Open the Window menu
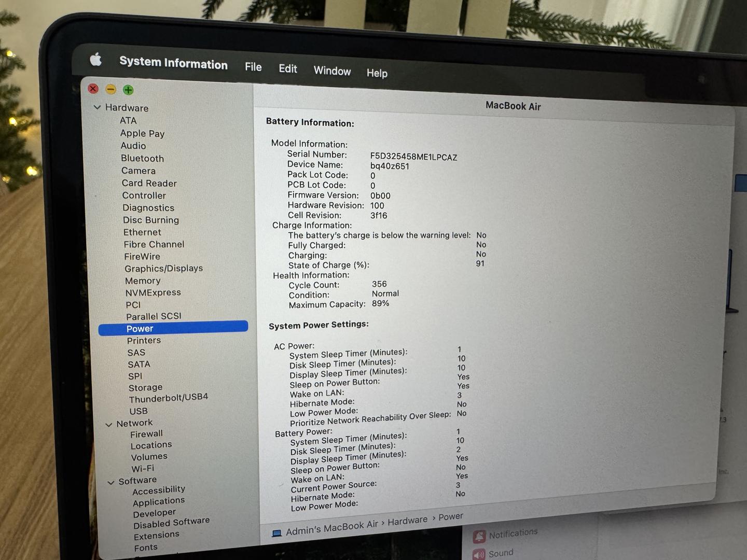The width and height of the screenshot is (747, 560). (x=332, y=71)
